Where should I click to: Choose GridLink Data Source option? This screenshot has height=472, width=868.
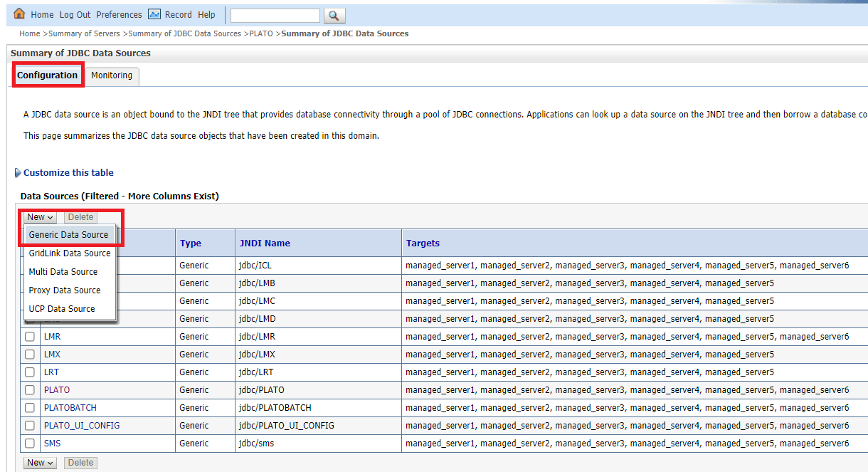pos(70,253)
